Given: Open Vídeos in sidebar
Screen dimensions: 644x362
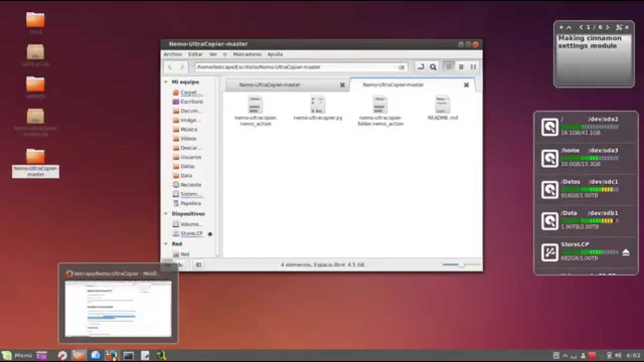Looking at the screenshot, I should 185,138.
